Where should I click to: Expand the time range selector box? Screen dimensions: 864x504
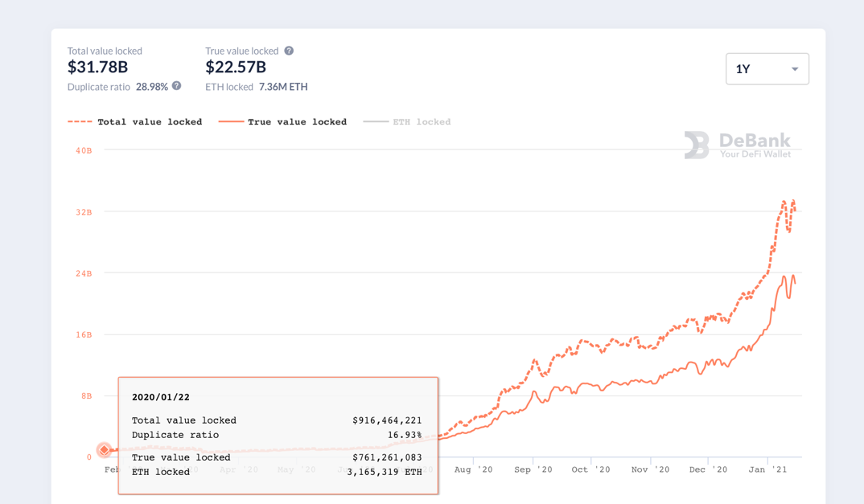(x=767, y=69)
